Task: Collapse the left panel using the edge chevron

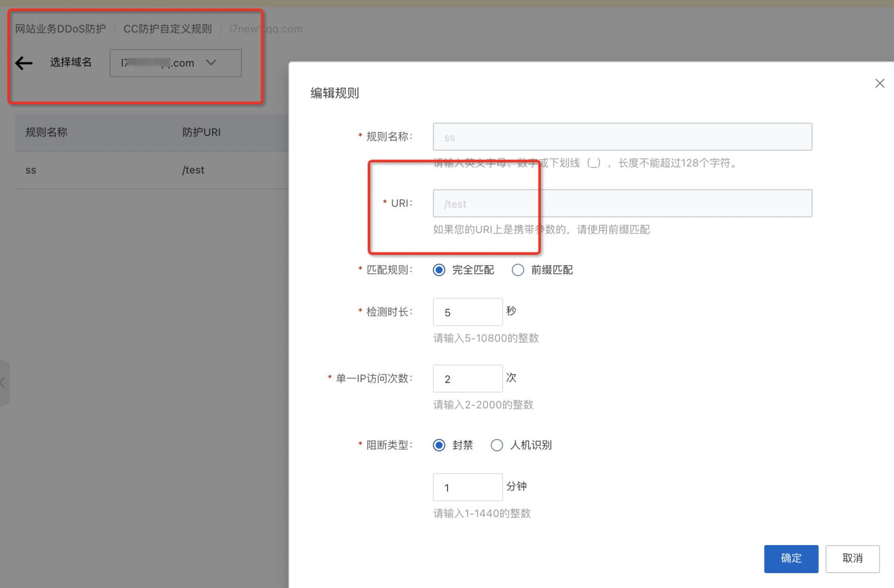Action: coord(4,382)
